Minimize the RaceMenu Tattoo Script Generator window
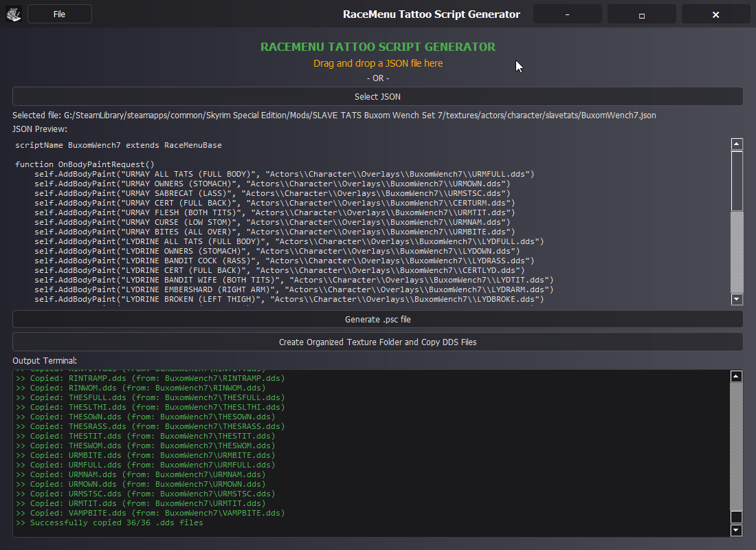 (x=568, y=14)
